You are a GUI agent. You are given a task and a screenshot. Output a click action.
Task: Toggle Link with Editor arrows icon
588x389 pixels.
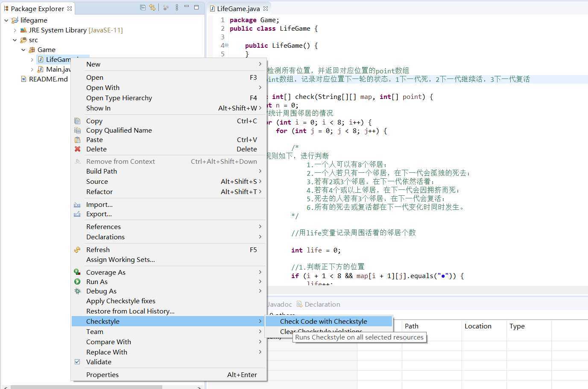tap(152, 8)
